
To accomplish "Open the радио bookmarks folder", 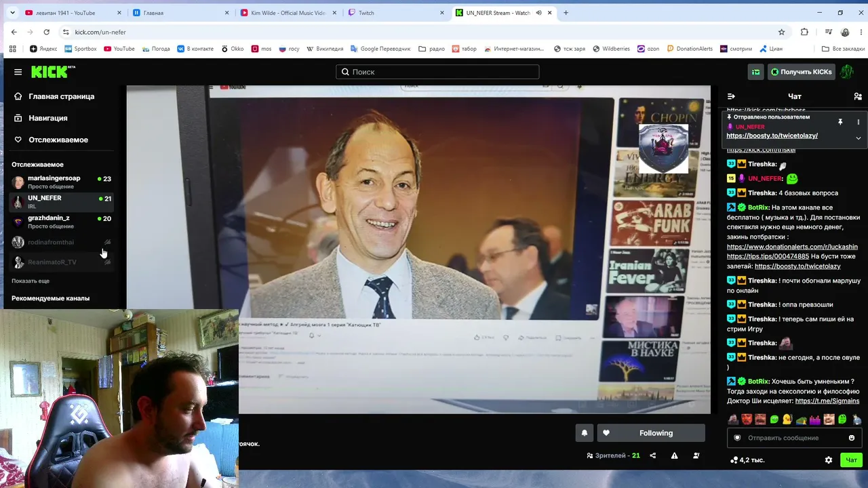I will click(x=432, y=49).
